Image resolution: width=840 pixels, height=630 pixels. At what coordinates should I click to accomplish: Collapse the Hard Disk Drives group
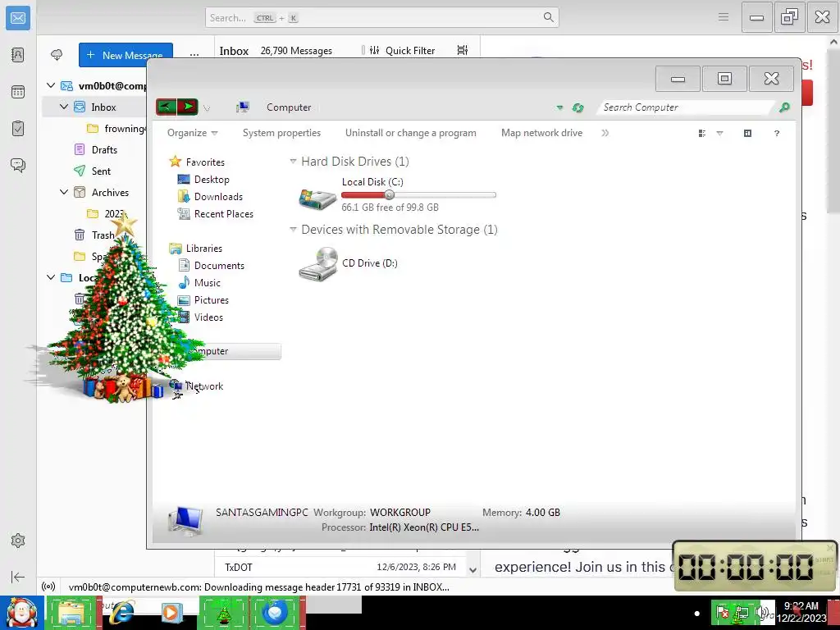pyautogui.click(x=293, y=162)
